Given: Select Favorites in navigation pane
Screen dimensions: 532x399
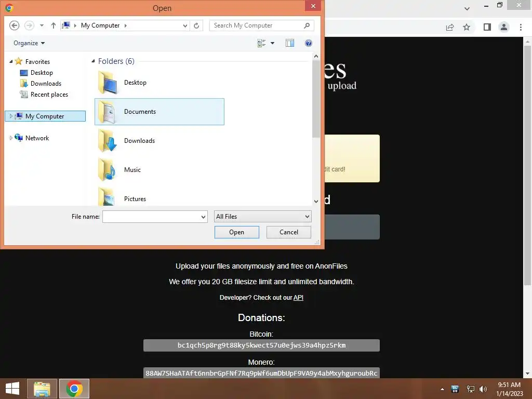Looking at the screenshot, I should click(37, 62).
